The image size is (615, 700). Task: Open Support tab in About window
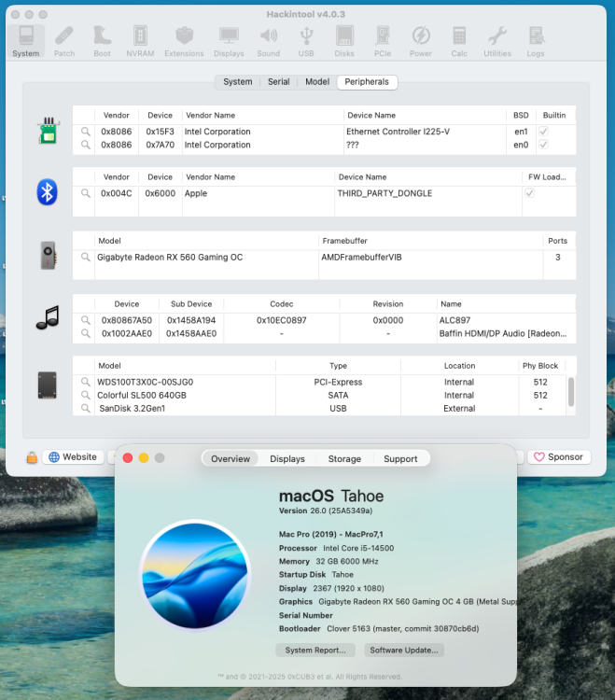point(400,458)
